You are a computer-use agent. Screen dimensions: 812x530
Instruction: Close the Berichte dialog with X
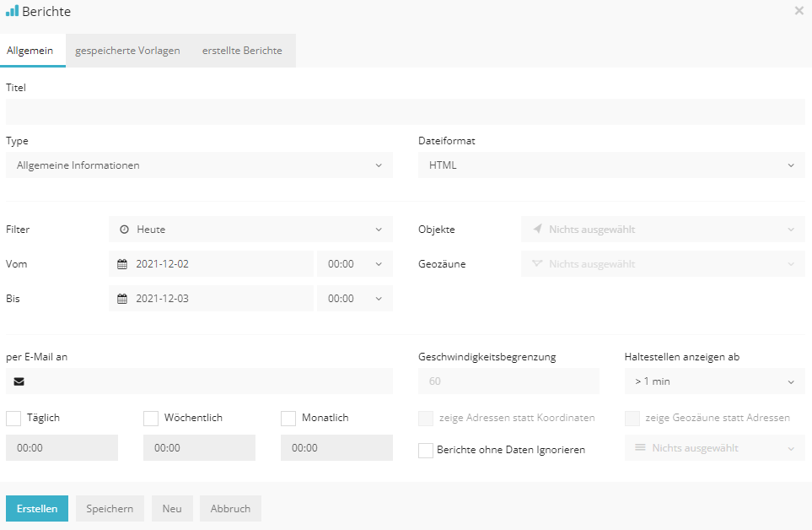click(799, 11)
